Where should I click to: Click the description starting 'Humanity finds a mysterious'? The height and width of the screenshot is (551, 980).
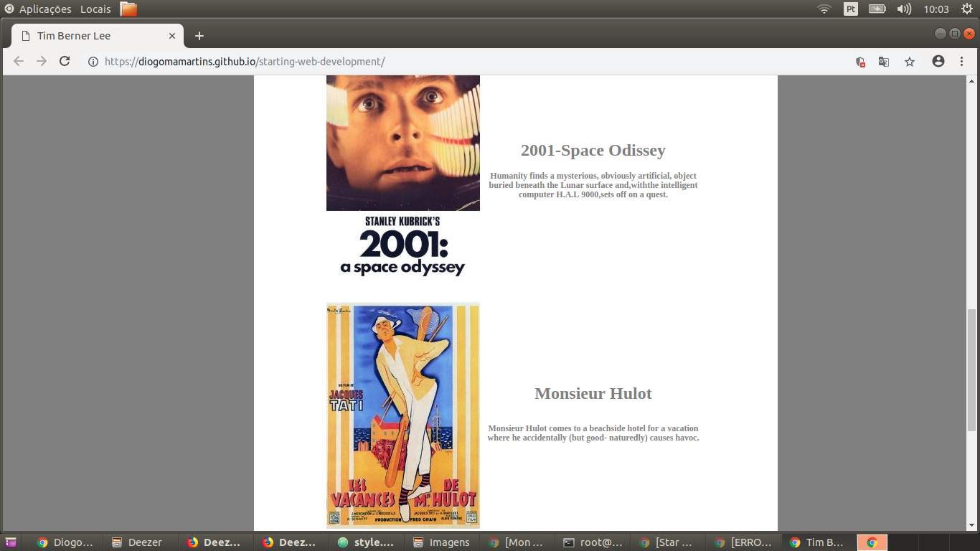click(x=593, y=185)
